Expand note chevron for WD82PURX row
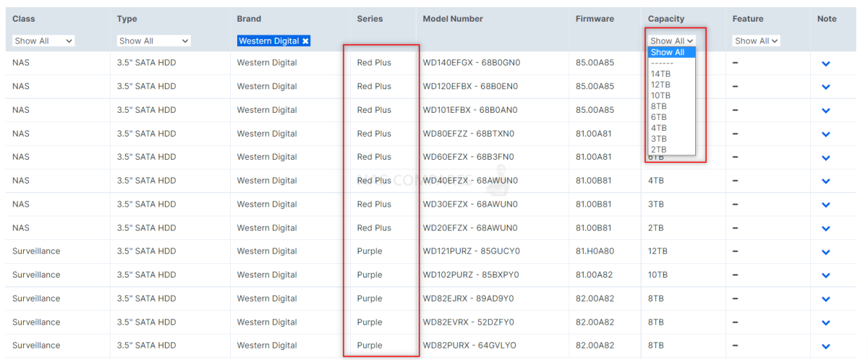 [826, 346]
